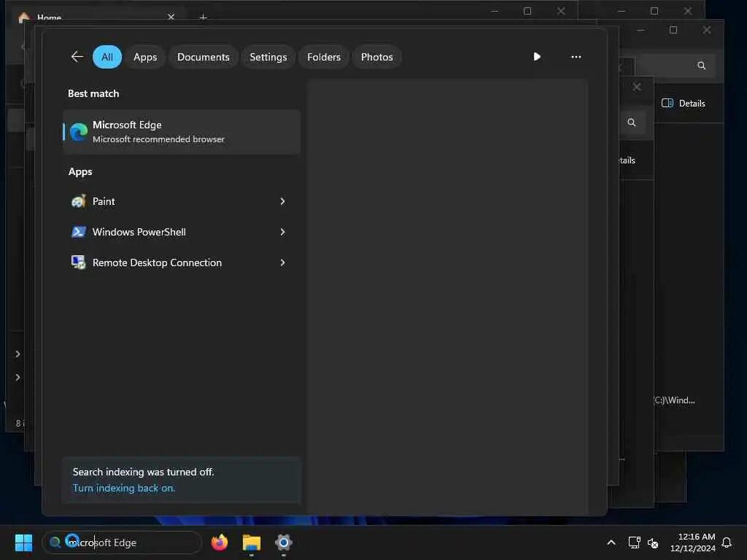Show more filters with the play arrow
The width and height of the screenshot is (747, 560).
(537, 57)
